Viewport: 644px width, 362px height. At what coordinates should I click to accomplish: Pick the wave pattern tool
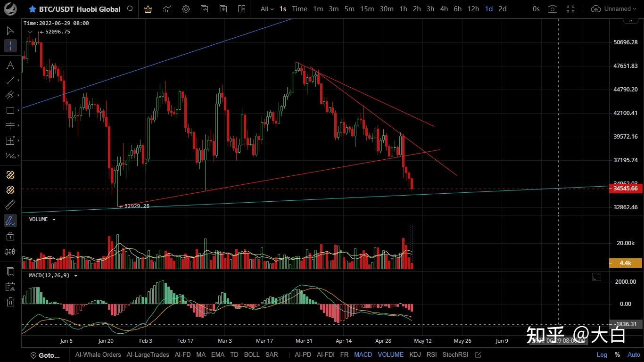(10, 156)
